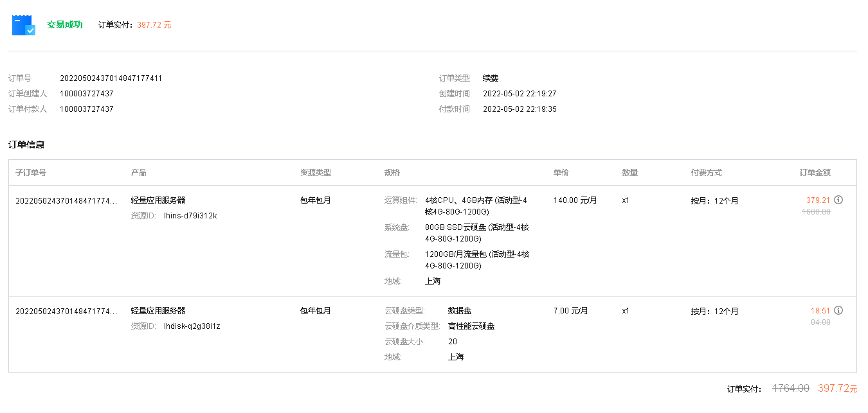Click first row truncated sub-order number
This screenshot has width=868, height=413.
coord(67,200)
